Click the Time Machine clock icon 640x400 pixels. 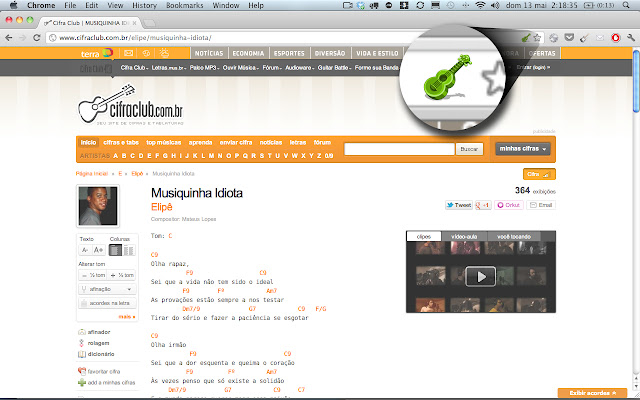tap(451, 5)
